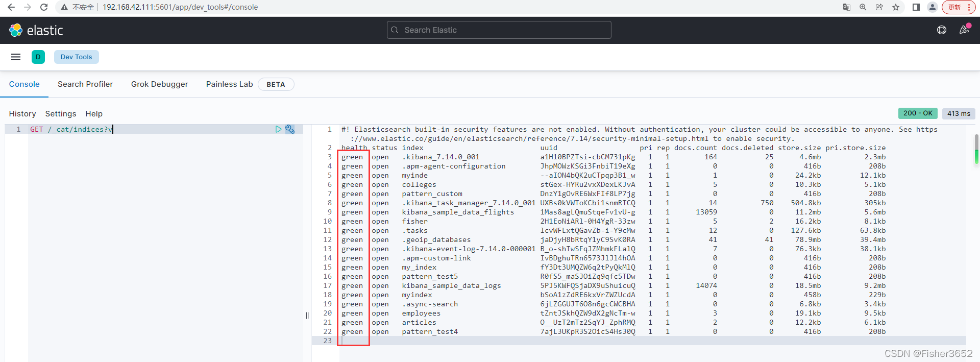Click index name kibana_sample_data_logs
Viewport: 980px width, 362px height.
pyautogui.click(x=451, y=286)
